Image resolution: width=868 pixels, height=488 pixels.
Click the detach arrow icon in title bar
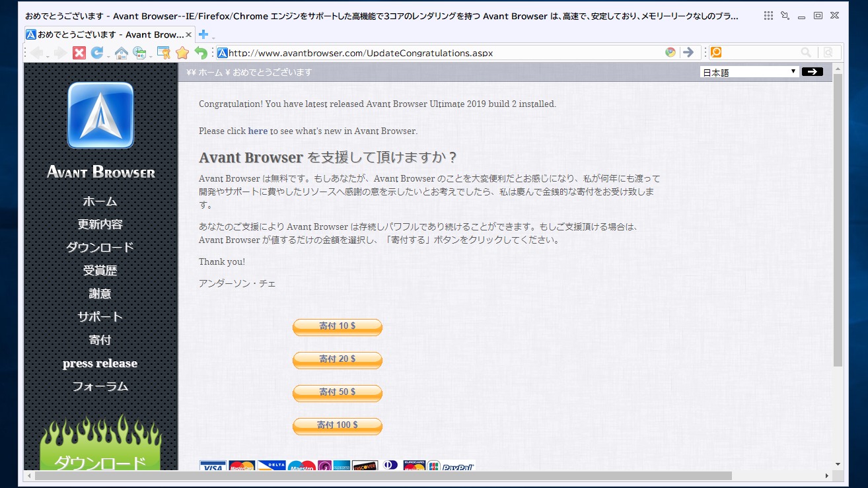(785, 15)
